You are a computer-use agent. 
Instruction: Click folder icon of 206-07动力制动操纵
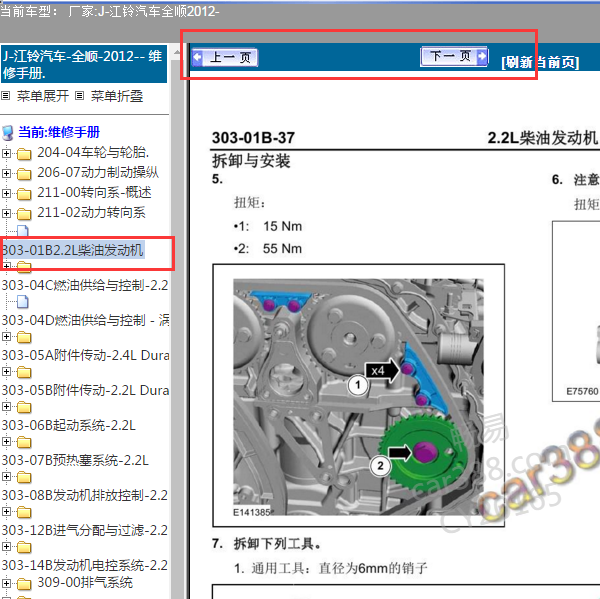pos(24,174)
